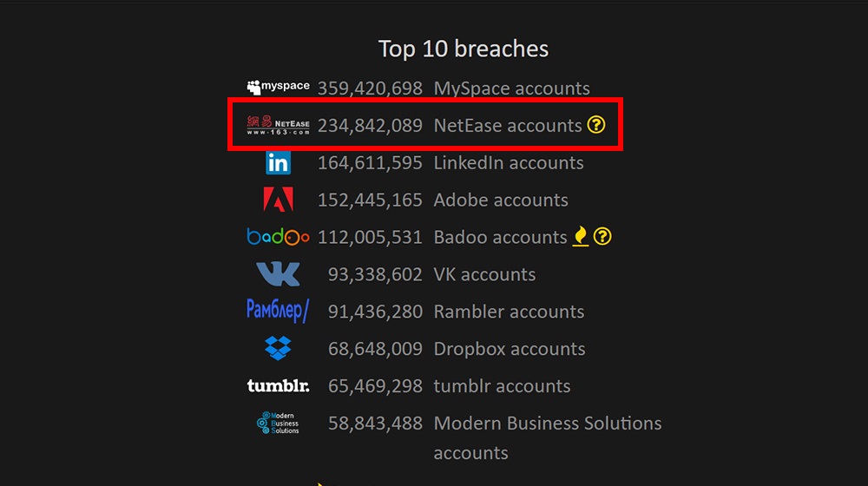Open the Modern Business Solutions accounts link
The image size is (868, 486).
(547, 424)
